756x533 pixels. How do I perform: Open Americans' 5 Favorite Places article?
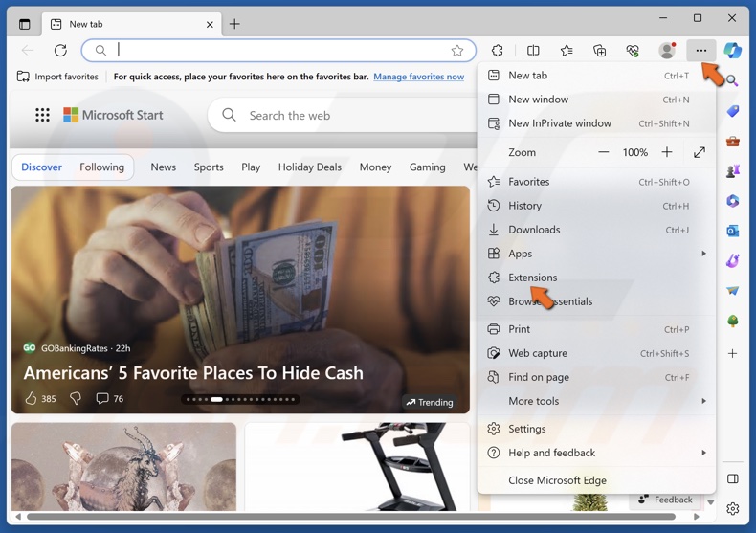[193, 373]
